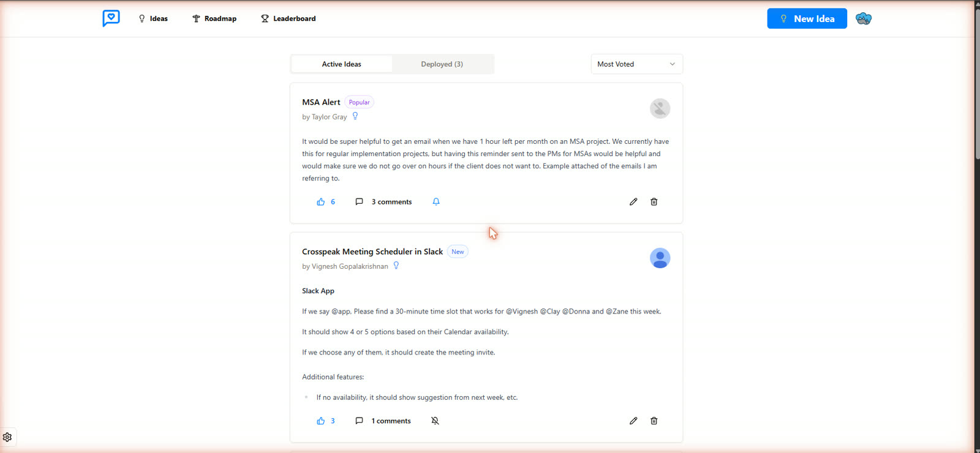Open the Most Voted sort dropdown
Viewport: 980px width, 453px height.
[637, 64]
